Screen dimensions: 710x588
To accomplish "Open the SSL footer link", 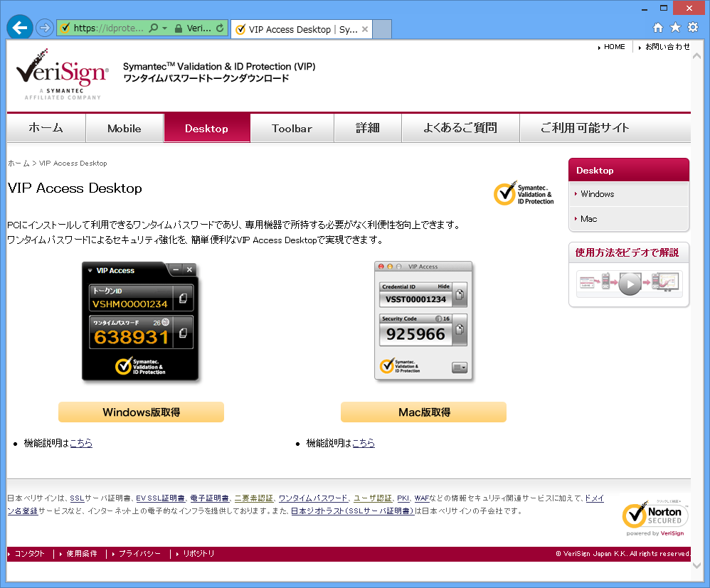I will 77,498.
